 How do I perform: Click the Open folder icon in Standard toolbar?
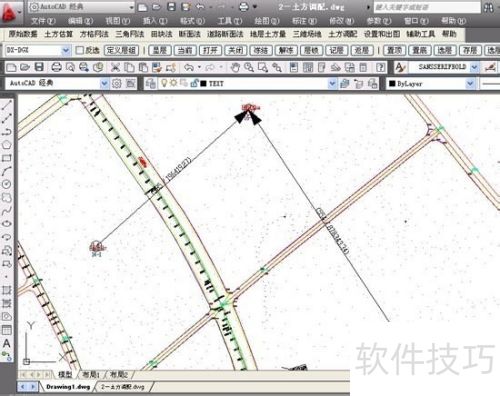coord(25,68)
